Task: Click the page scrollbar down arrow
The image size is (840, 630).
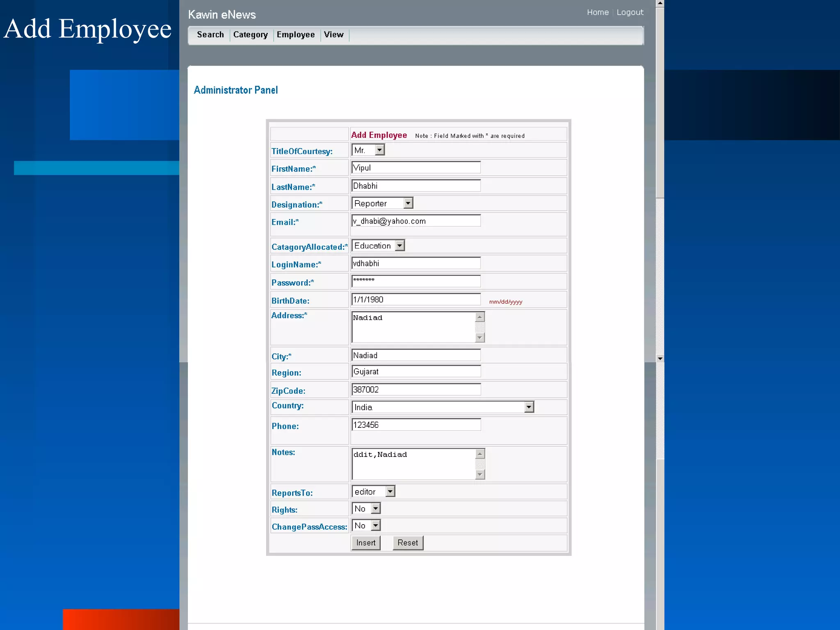Action: (660, 358)
